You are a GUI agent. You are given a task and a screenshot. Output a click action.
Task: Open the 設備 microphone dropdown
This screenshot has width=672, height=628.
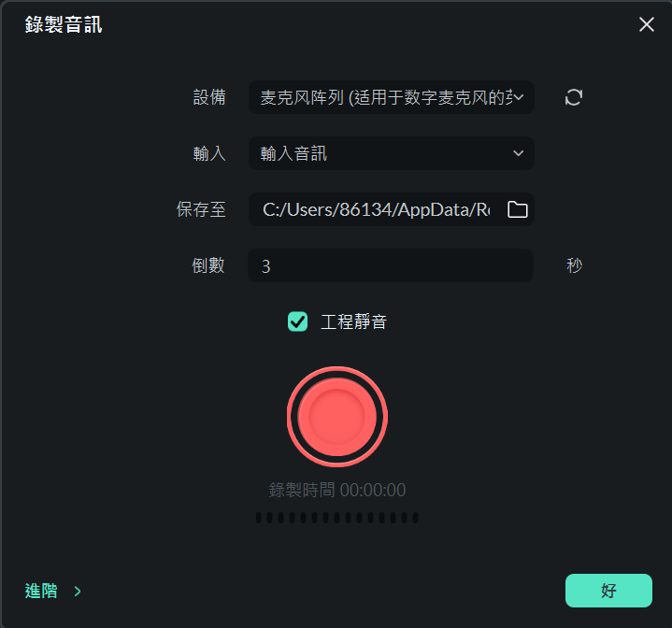click(392, 97)
